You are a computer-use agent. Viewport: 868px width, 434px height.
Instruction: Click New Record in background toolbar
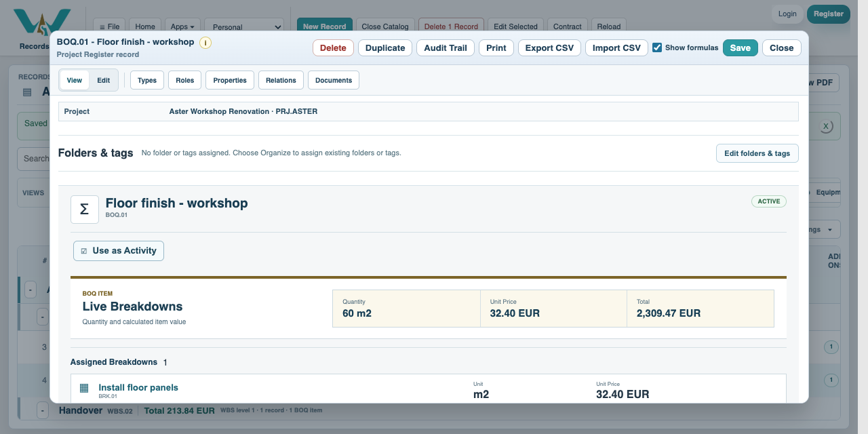point(325,26)
